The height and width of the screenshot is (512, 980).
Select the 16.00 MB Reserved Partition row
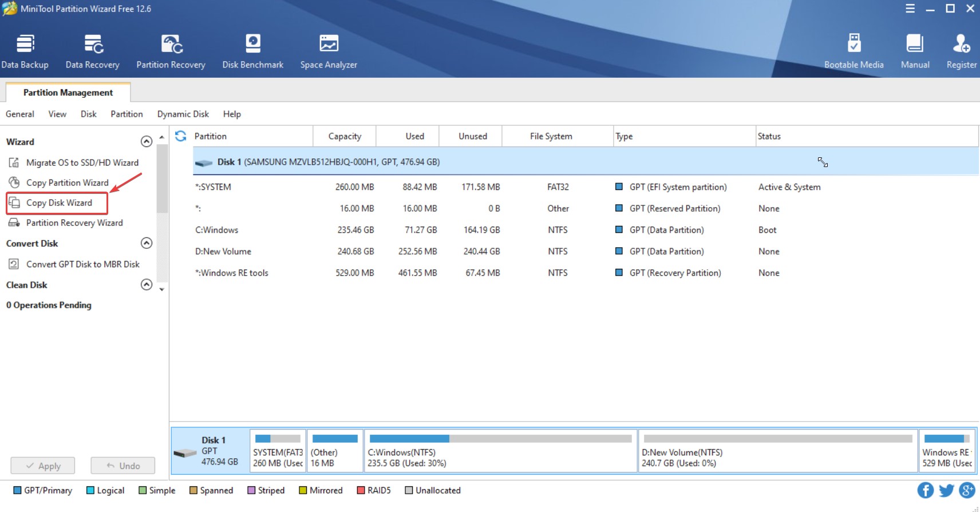(x=586, y=208)
